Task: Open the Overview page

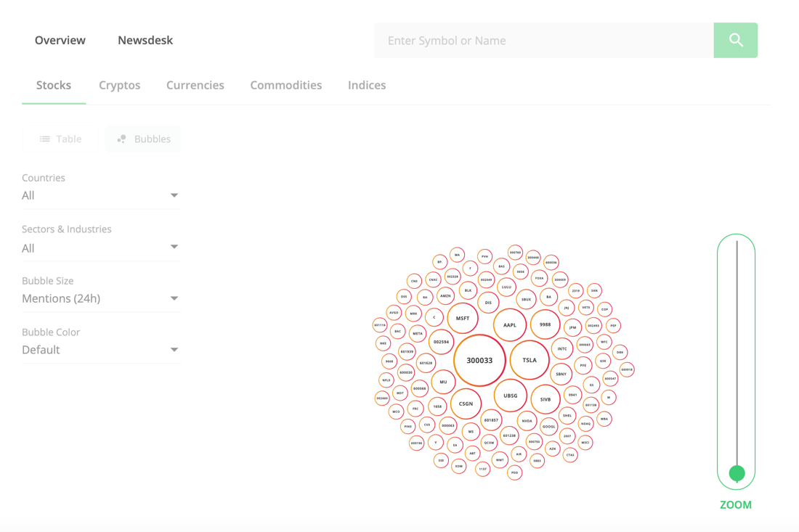Action: click(x=60, y=40)
